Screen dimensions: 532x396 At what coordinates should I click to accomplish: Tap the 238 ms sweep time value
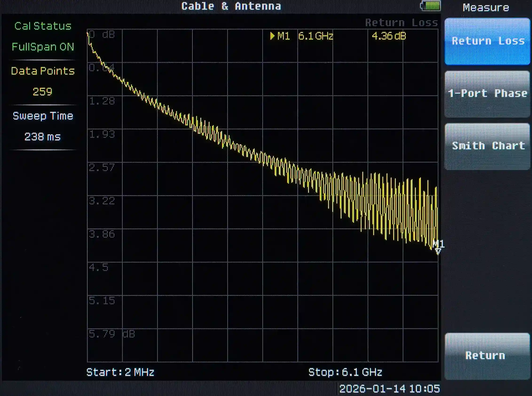[42, 137]
